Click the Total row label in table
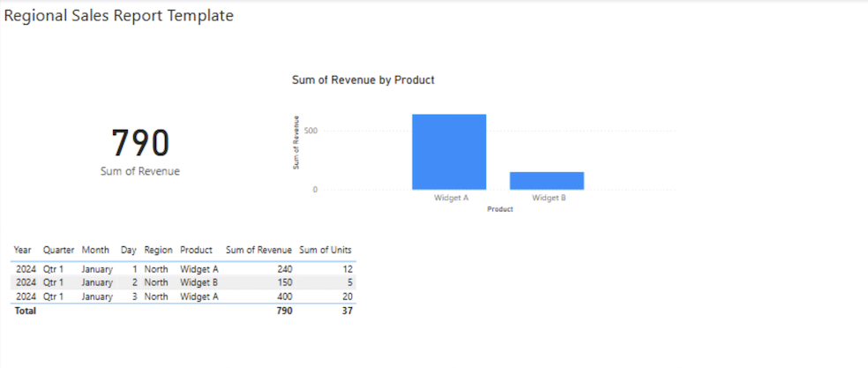The height and width of the screenshot is (368, 868). [25, 312]
